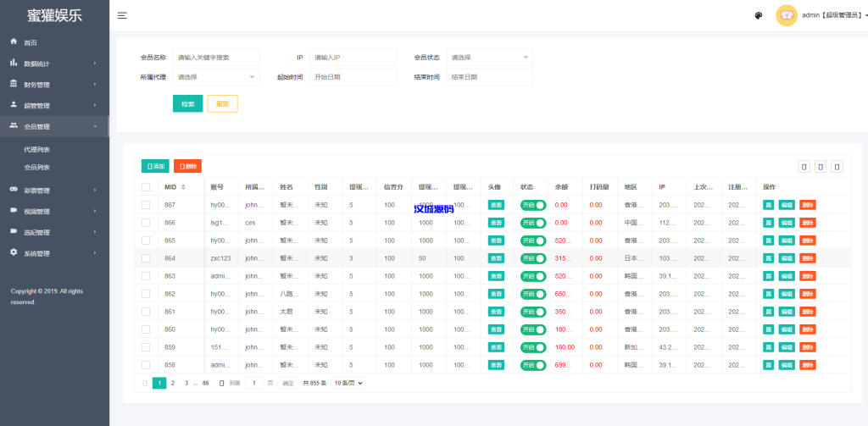Open the theme palette icon in header
Screen dimensions: 868x426
point(759,15)
